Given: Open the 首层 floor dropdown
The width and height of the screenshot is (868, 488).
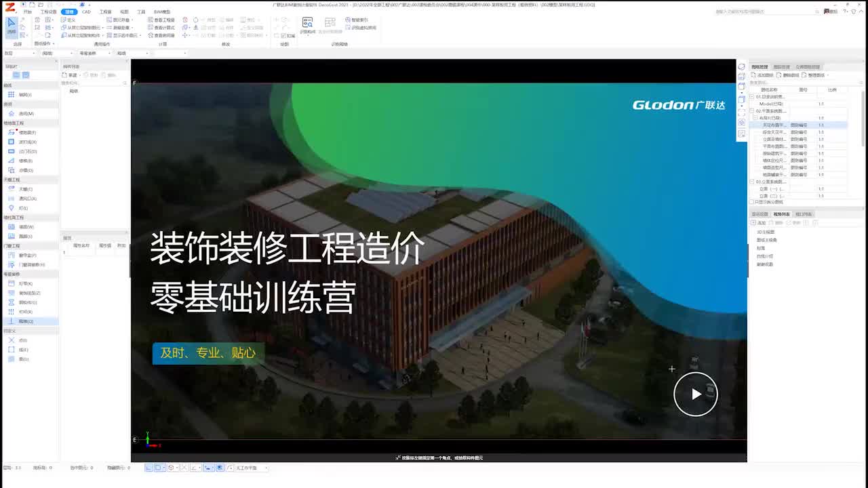Looking at the screenshot, I should 20,53.
